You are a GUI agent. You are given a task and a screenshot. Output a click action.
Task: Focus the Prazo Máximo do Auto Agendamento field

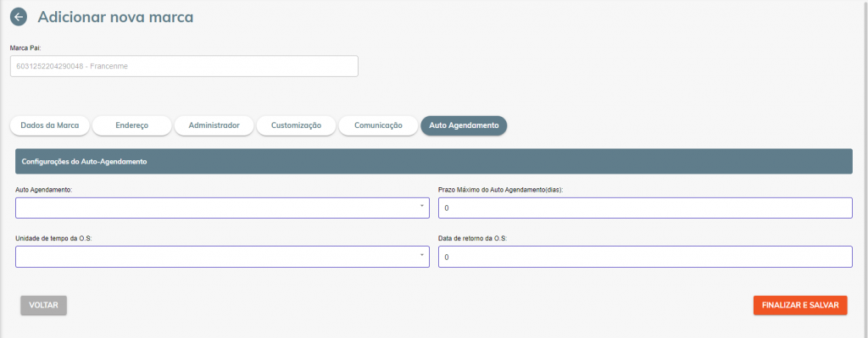click(645, 208)
